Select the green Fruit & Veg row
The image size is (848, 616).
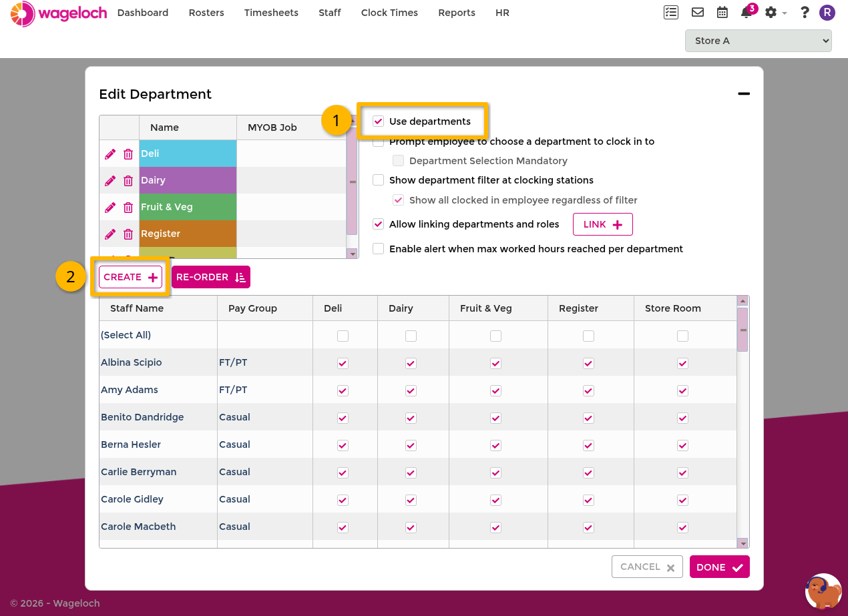(x=188, y=207)
